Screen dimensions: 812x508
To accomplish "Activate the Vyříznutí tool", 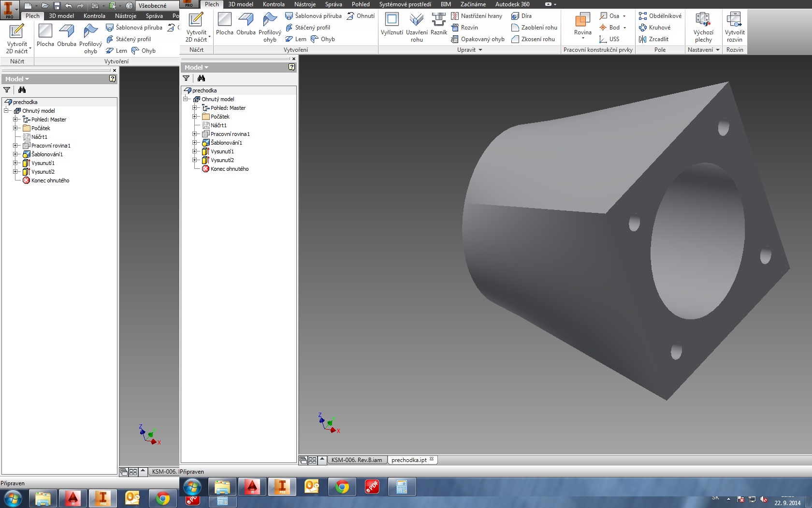I will coord(392,24).
